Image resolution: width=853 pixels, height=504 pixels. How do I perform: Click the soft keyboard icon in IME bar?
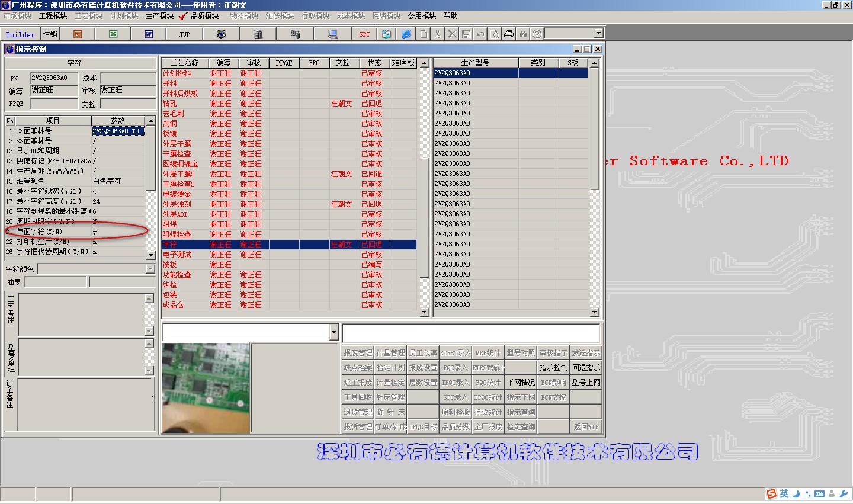click(x=819, y=494)
